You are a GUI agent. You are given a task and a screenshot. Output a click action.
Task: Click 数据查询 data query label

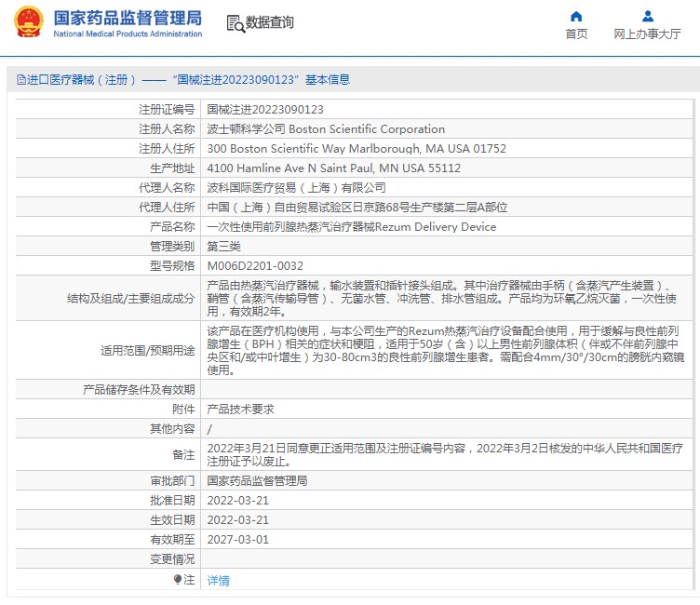point(270,22)
